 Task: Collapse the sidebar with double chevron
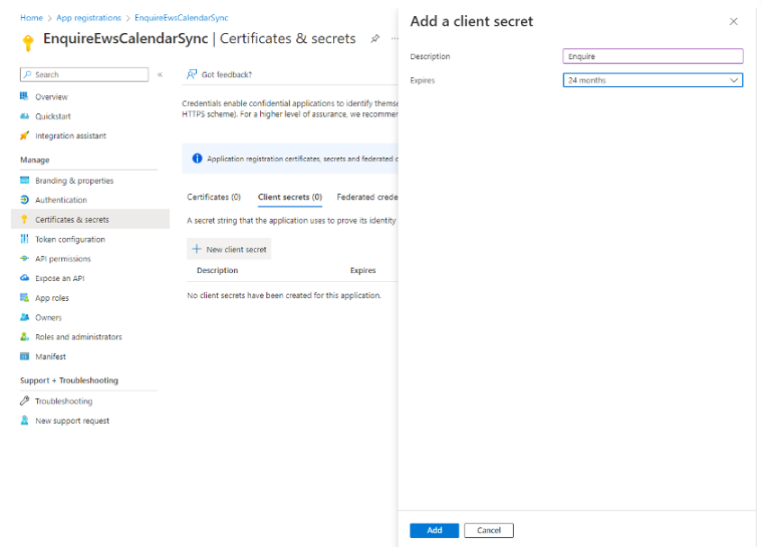160,74
